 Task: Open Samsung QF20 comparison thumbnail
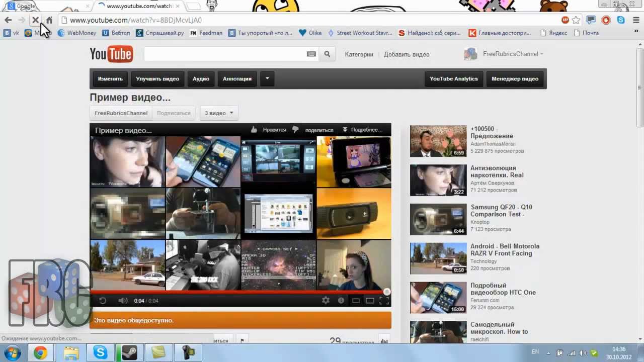pyautogui.click(x=438, y=219)
